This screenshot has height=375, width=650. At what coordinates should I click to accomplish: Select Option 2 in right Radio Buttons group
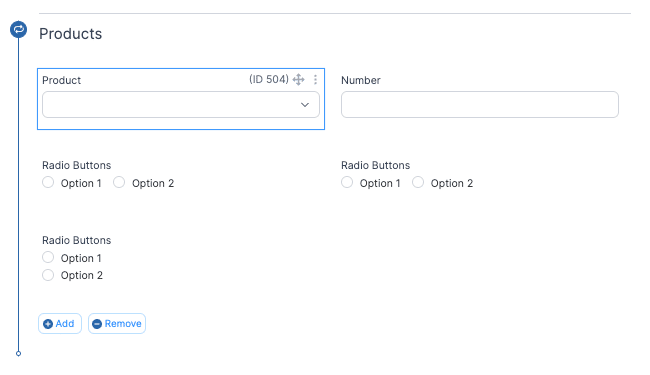click(418, 182)
